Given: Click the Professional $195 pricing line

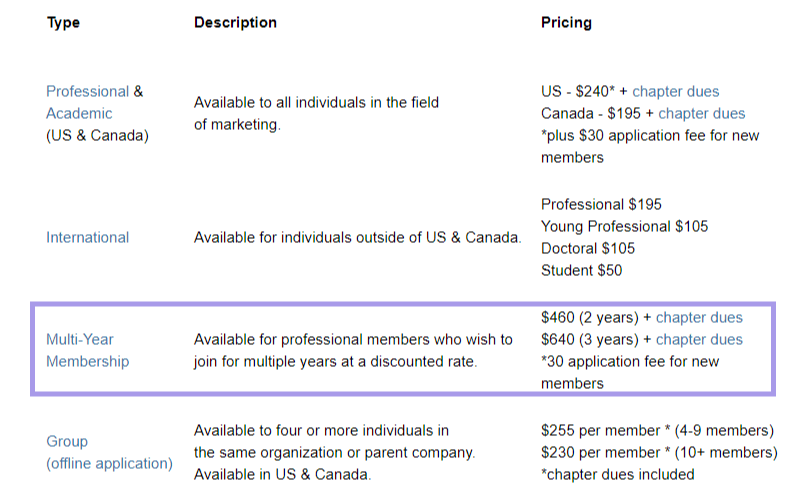Looking at the screenshot, I should pyautogui.click(x=601, y=204).
